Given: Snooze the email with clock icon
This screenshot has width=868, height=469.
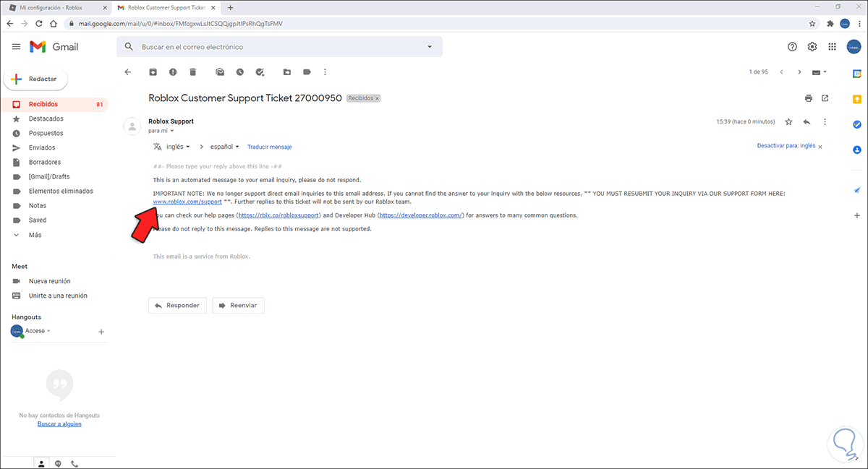Looking at the screenshot, I should tap(239, 72).
